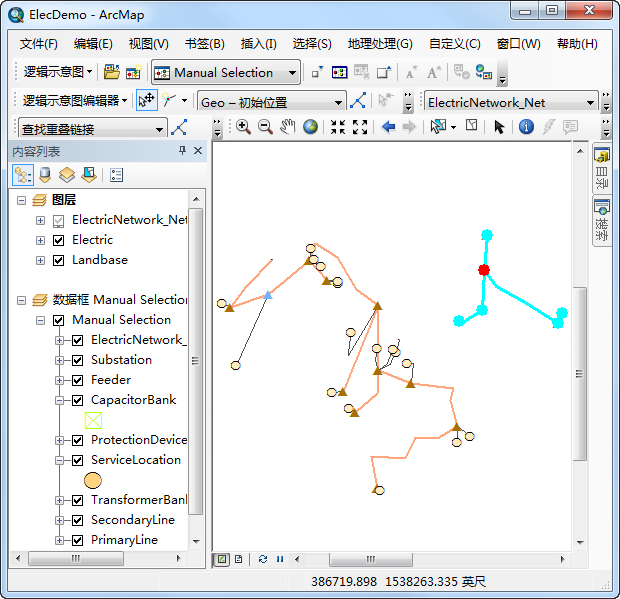Screen dimensions: 620x599
Task: Click the Full Extent globe icon
Action: pyautogui.click(x=311, y=127)
